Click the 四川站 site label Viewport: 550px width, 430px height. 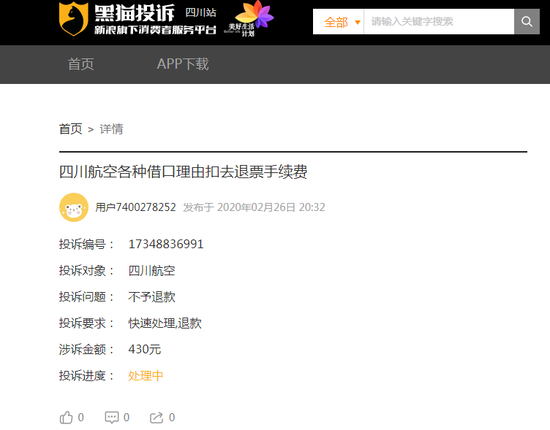tap(201, 13)
